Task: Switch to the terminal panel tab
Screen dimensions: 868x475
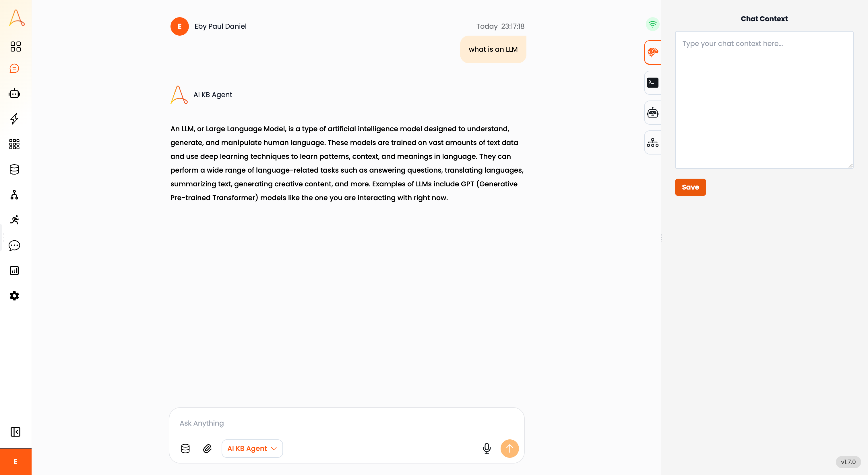Action: [653, 83]
